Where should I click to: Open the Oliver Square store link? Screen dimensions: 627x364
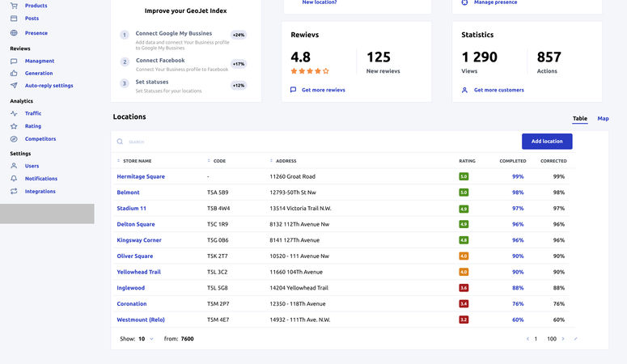[135, 256]
